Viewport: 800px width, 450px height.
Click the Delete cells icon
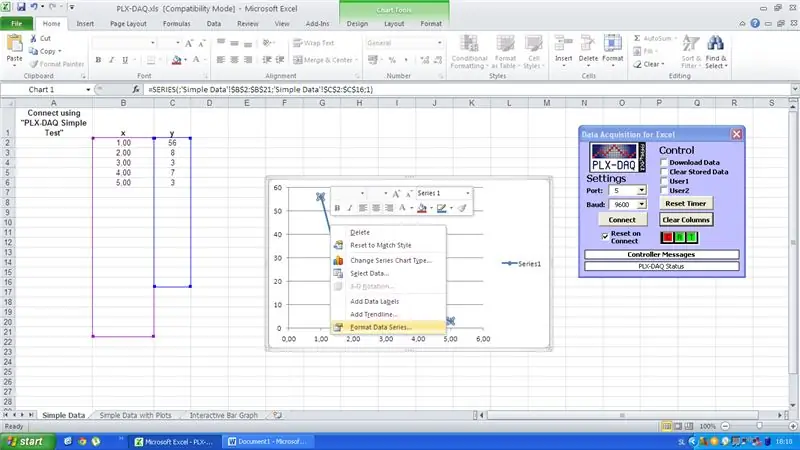[x=588, y=44]
